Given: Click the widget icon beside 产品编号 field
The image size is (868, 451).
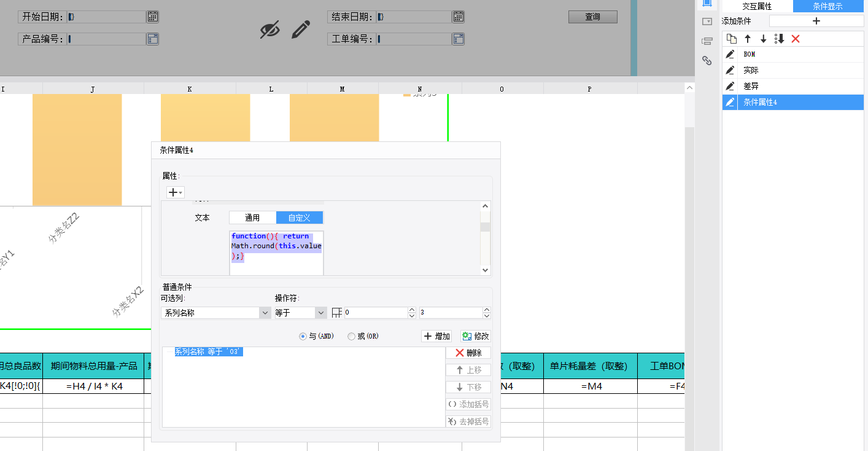Looking at the screenshot, I should [x=153, y=39].
